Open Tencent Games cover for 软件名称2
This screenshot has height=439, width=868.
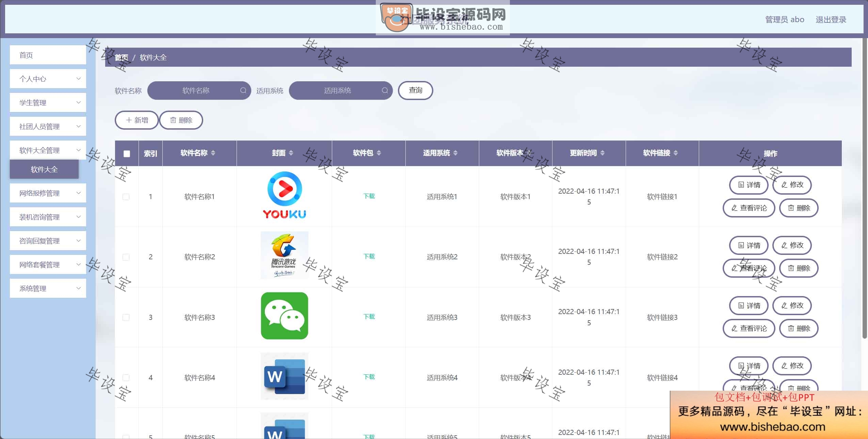click(285, 256)
